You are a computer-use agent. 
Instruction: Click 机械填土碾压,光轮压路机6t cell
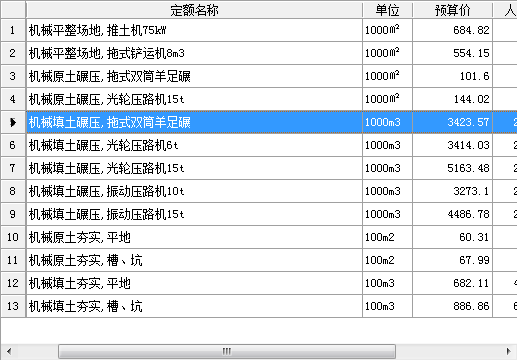click(x=194, y=145)
